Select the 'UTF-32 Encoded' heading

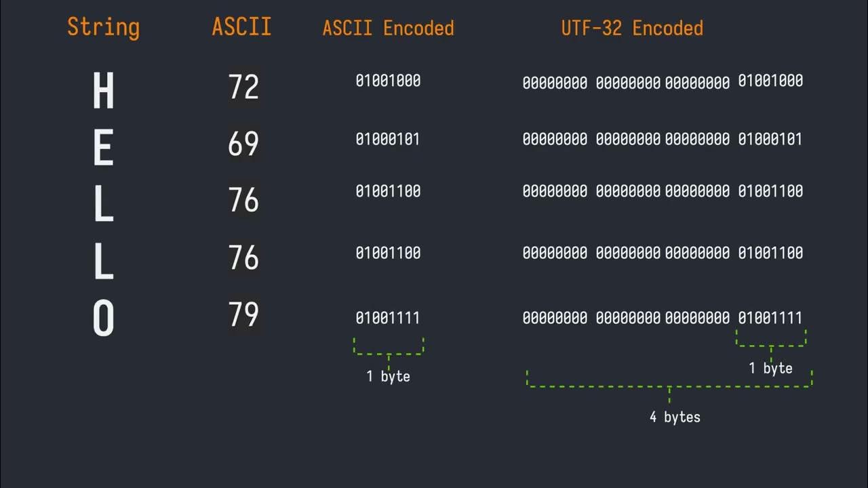coord(632,28)
